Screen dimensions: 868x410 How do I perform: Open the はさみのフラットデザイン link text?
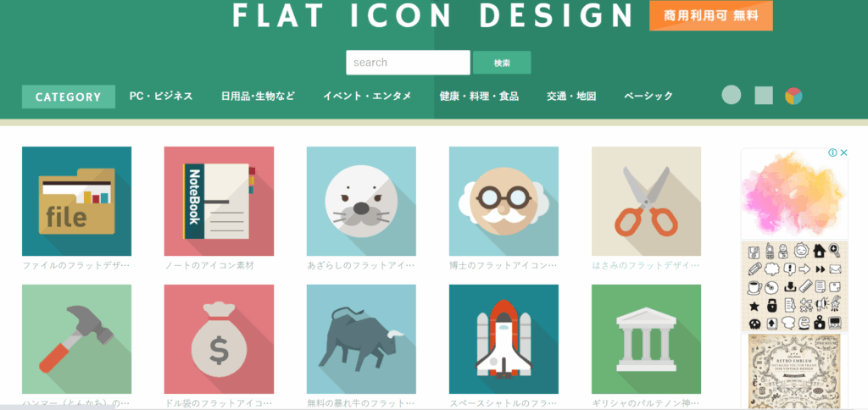point(646,266)
